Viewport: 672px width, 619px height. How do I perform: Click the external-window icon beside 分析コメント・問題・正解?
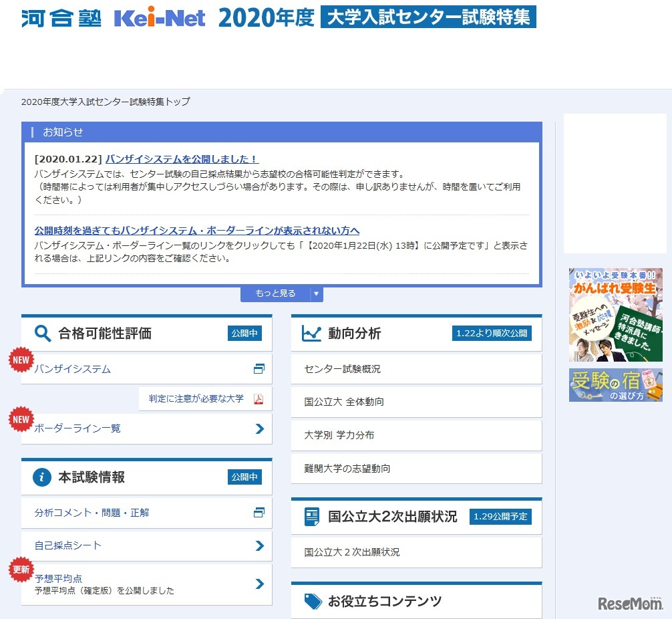tap(259, 513)
